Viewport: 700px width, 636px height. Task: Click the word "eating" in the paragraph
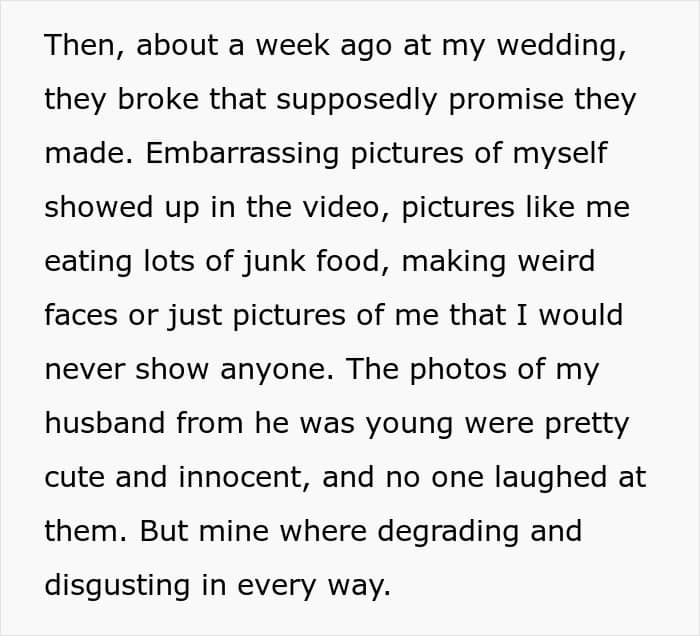coord(88,262)
